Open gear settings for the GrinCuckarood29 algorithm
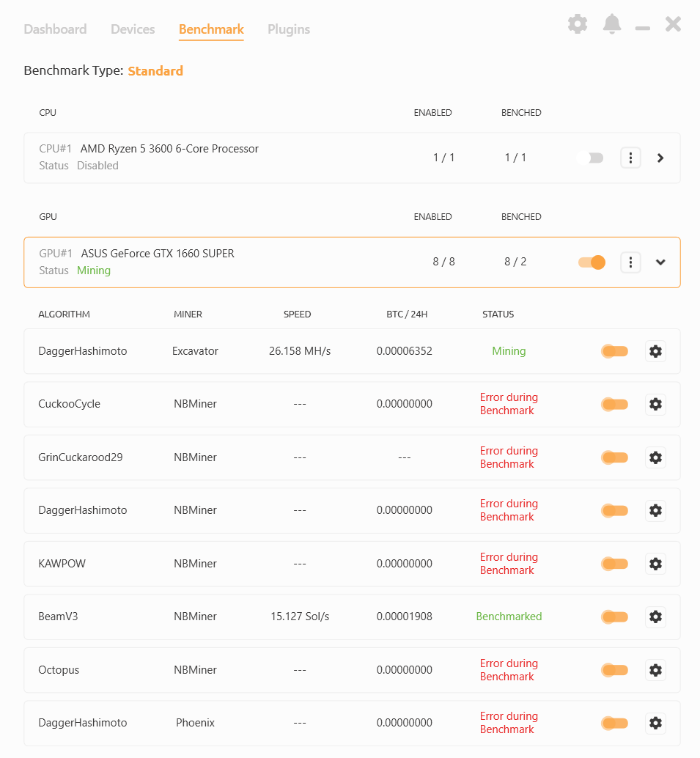This screenshot has width=700, height=758. tap(655, 457)
